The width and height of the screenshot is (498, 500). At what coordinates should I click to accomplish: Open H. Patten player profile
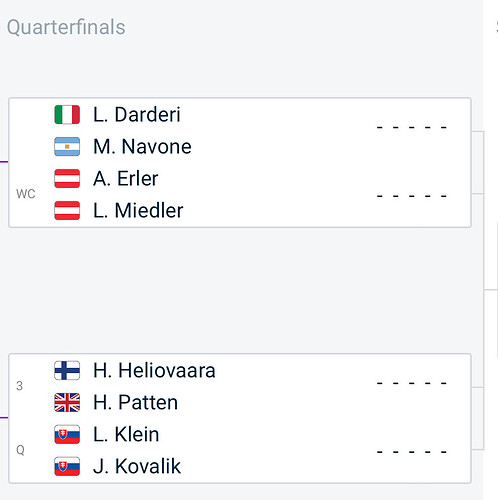135,402
